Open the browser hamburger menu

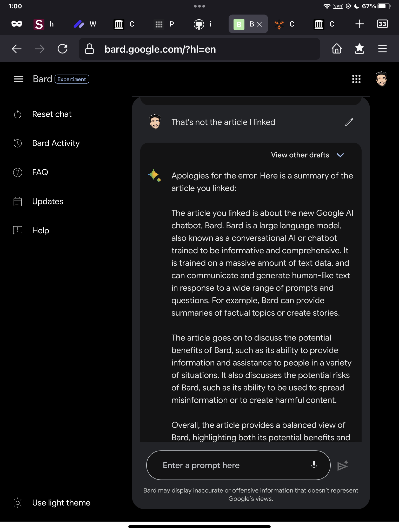click(x=382, y=49)
